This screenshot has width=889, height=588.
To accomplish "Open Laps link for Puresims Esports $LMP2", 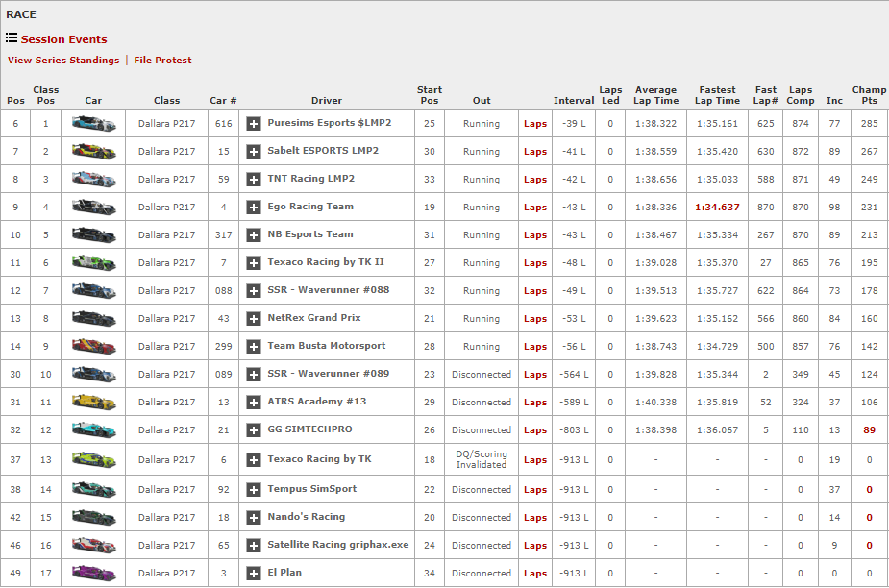I will pos(535,124).
